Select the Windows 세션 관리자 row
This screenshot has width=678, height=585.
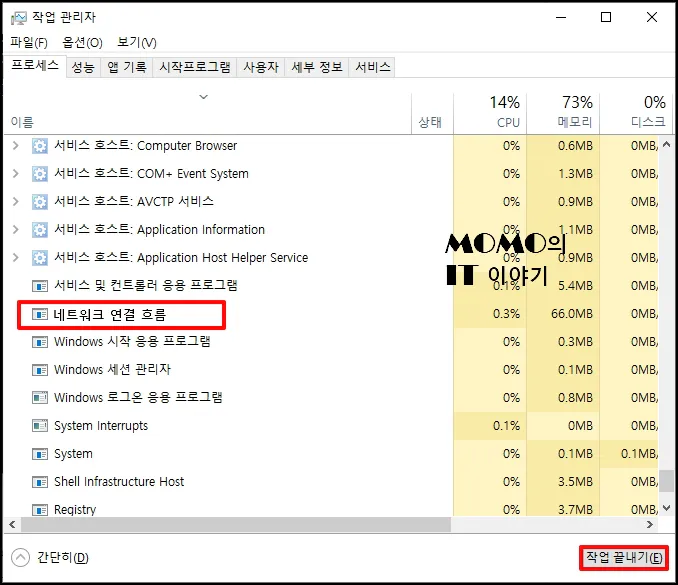pos(331,370)
